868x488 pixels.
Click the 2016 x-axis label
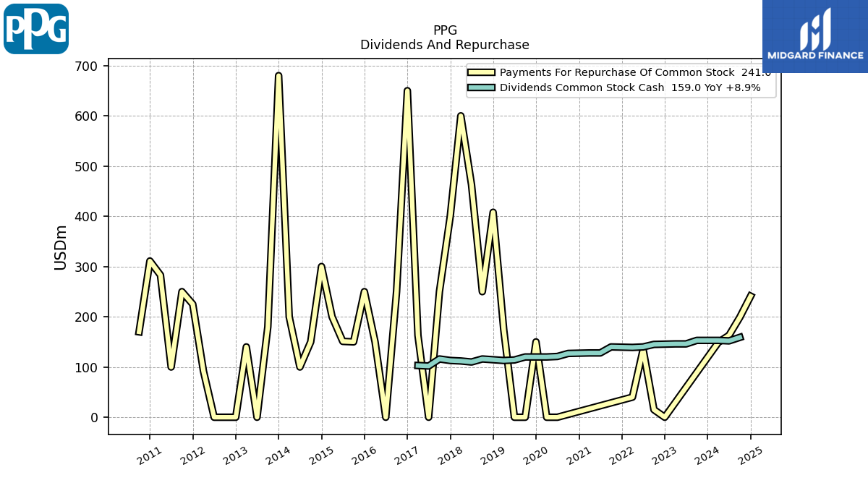tap(364, 455)
